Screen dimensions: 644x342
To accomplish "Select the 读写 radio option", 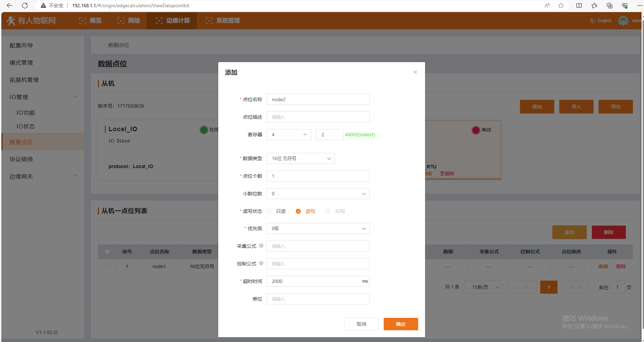I will click(x=298, y=211).
